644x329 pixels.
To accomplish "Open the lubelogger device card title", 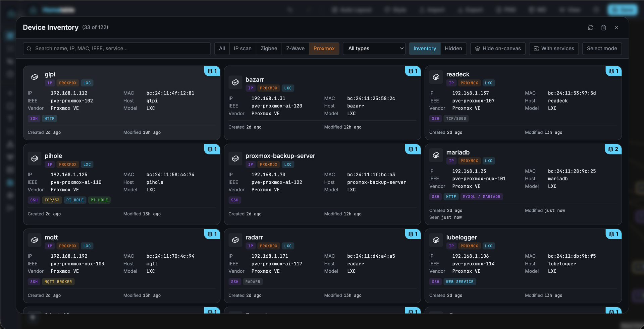I will pyautogui.click(x=462, y=237).
